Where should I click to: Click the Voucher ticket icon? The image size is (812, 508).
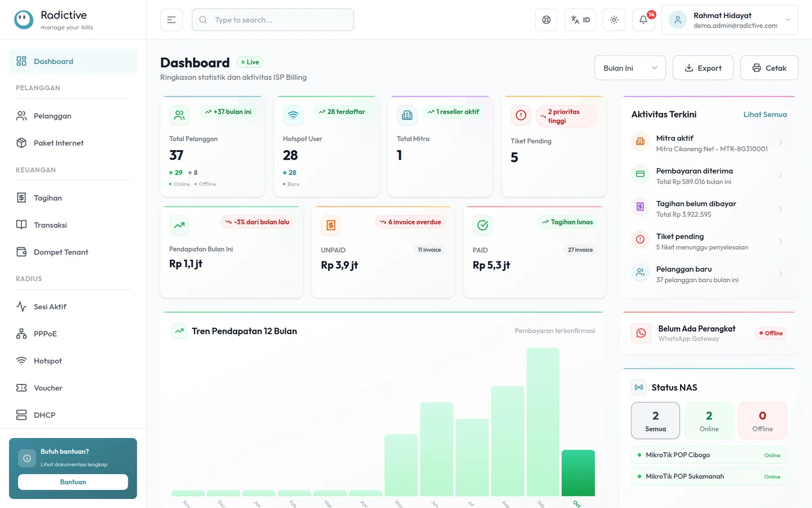coord(21,388)
